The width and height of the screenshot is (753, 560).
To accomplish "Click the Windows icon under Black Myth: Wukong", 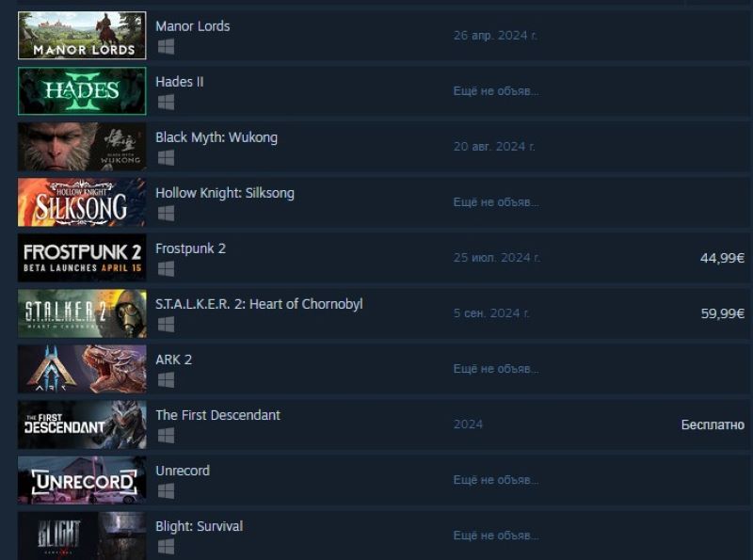I will [x=166, y=157].
